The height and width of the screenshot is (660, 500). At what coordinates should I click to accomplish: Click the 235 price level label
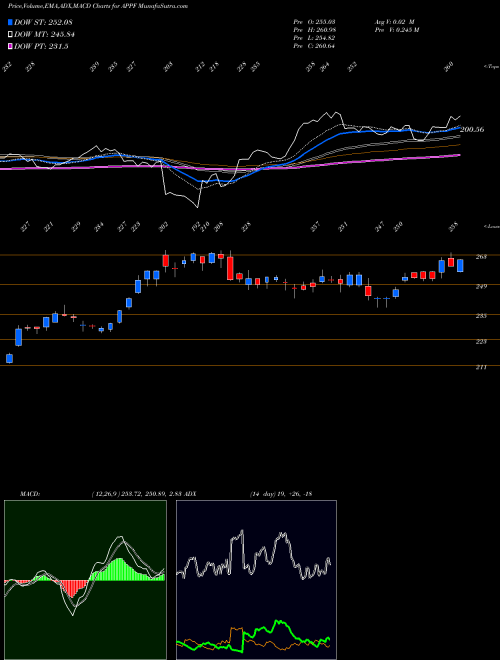click(481, 316)
